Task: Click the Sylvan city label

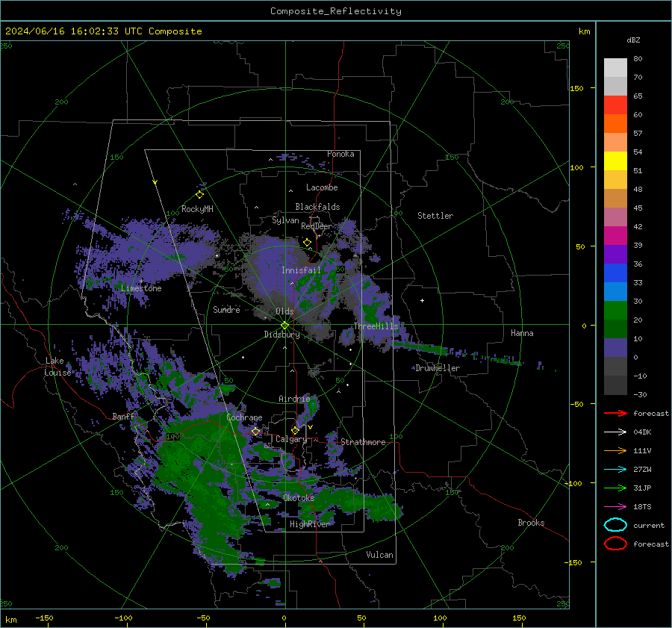Action: [x=285, y=220]
